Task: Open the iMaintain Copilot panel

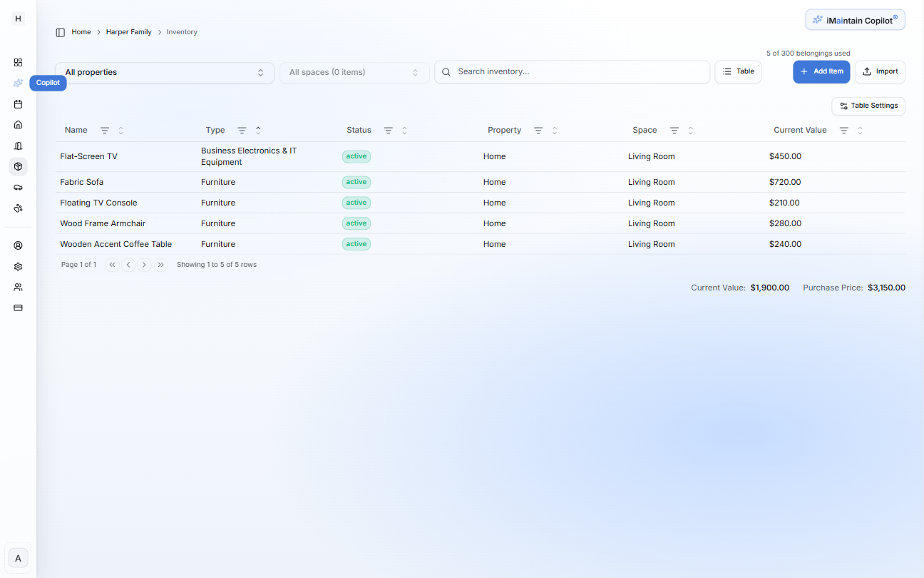Action: click(854, 19)
